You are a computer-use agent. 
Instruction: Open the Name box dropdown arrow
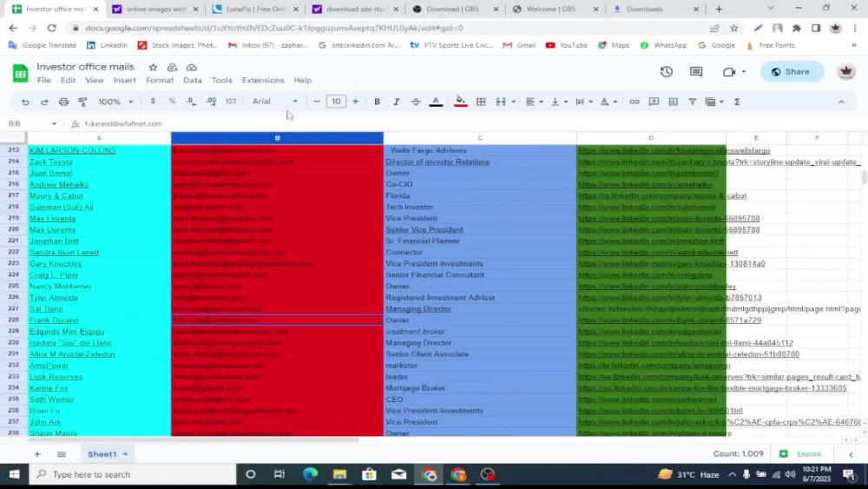click(x=54, y=124)
